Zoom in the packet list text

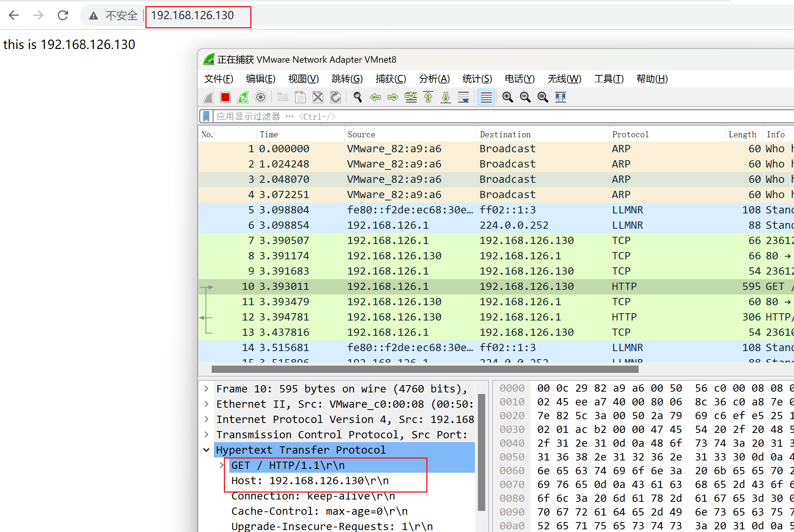(508, 98)
